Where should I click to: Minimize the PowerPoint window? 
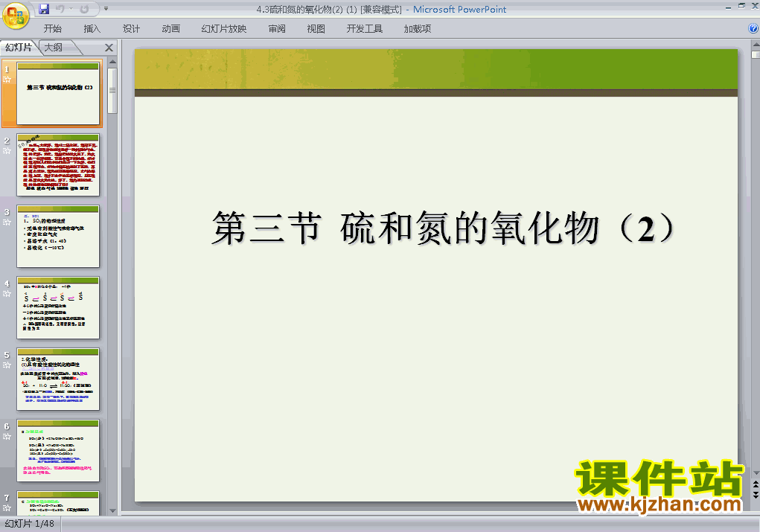pos(728,7)
